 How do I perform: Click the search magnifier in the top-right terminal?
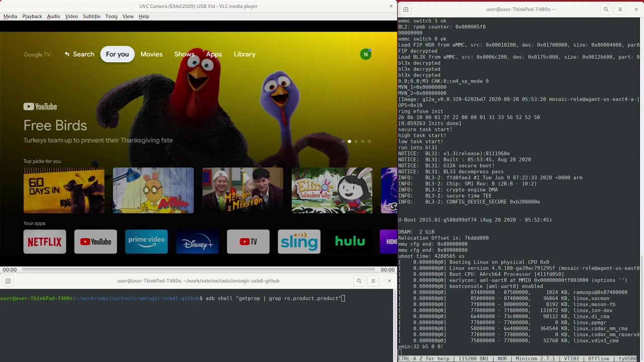[606, 9]
